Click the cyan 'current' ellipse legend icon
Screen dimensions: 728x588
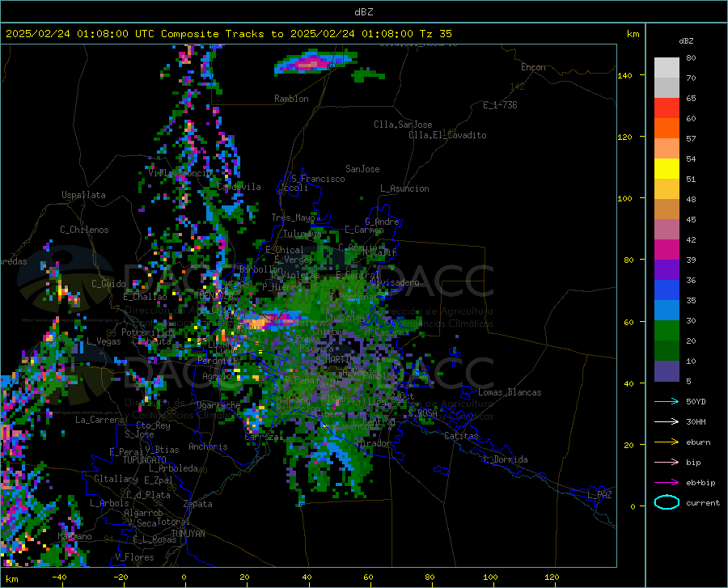coord(667,502)
